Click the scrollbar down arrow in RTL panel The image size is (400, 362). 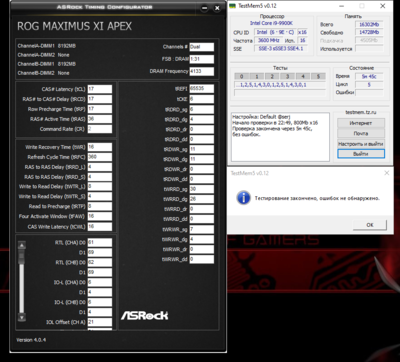pos(22,317)
